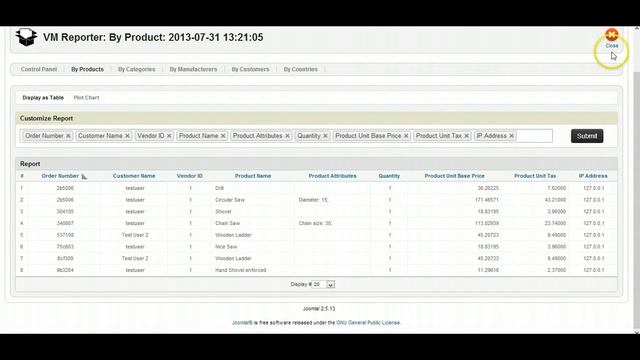
Task: Select the Nice Saw product cell
Action: click(x=226, y=247)
